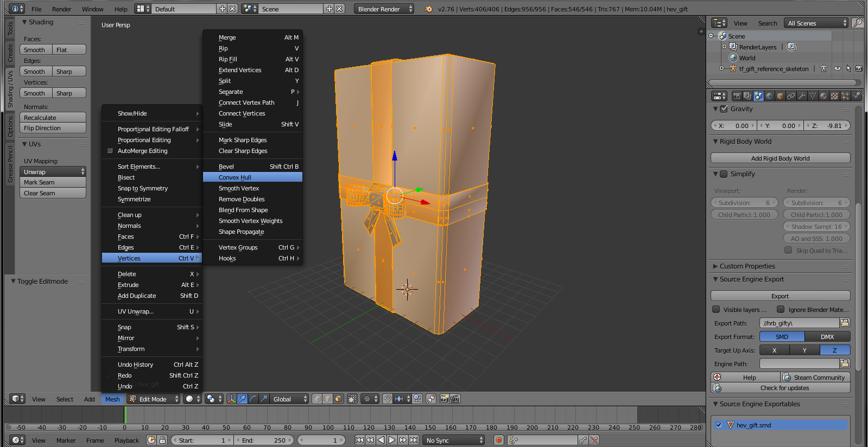Toggle the 3D manipulator widget icon

[x=231, y=399]
